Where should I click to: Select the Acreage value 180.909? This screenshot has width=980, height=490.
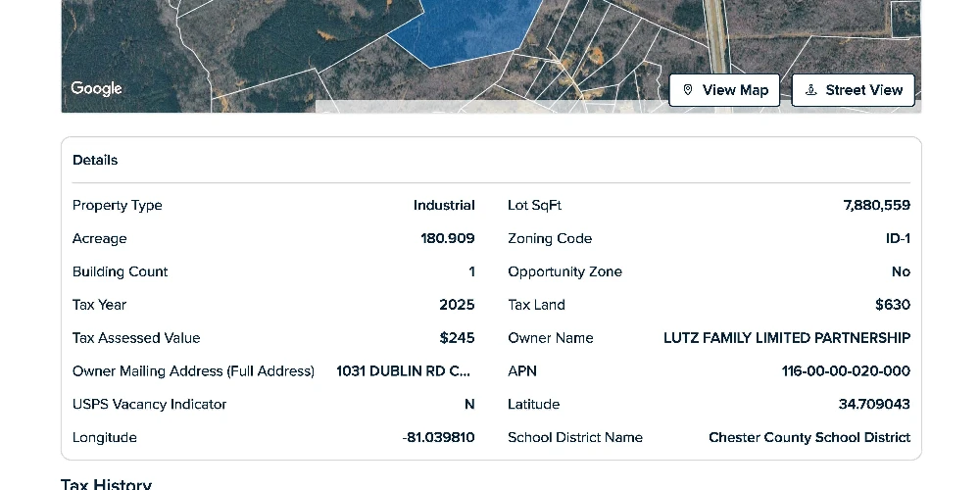point(448,238)
